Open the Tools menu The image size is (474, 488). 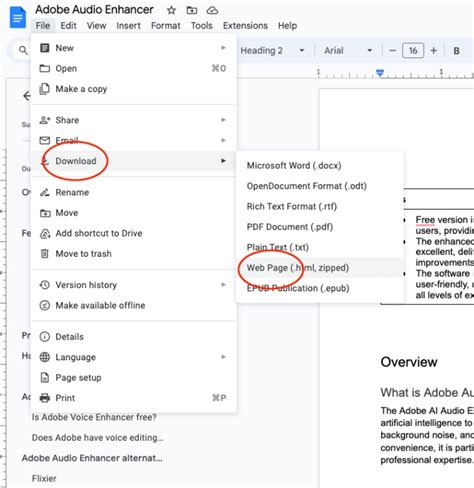pos(202,26)
